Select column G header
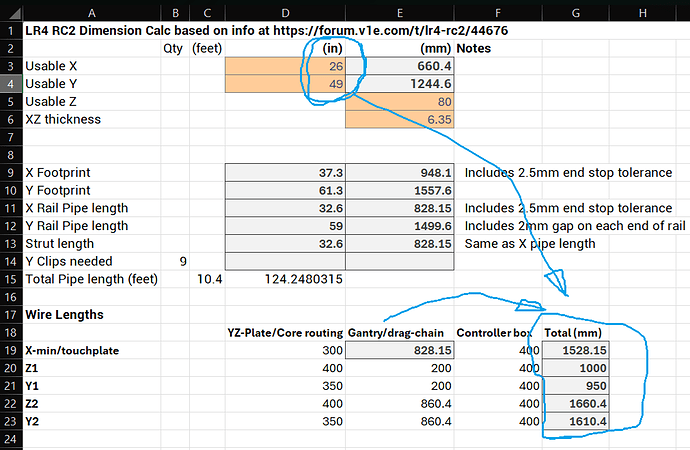The image size is (690, 450). pos(576,13)
